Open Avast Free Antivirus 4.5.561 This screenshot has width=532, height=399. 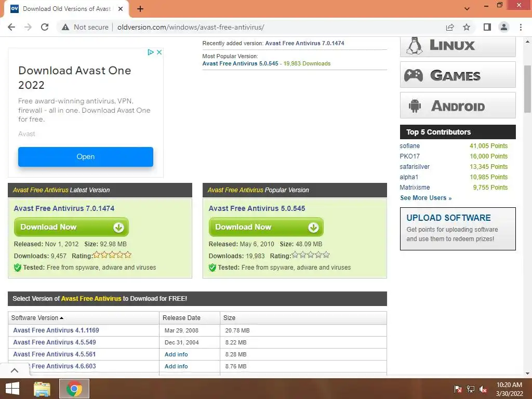click(54, 354)
